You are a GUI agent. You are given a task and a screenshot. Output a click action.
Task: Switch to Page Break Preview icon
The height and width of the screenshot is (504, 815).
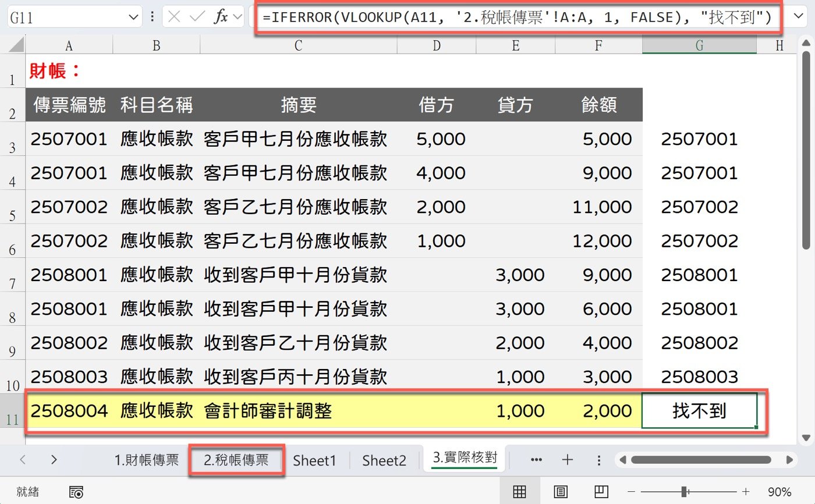[x=601, y=492]
